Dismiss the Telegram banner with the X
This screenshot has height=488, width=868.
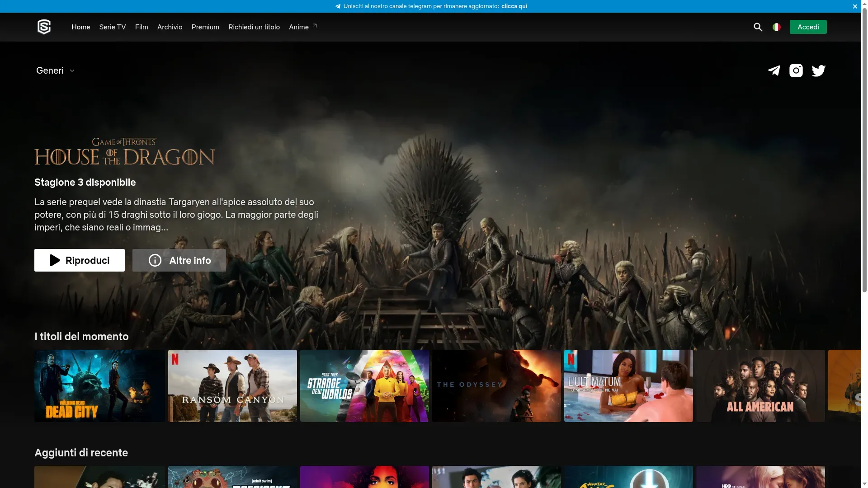click(x=855, y=6)
